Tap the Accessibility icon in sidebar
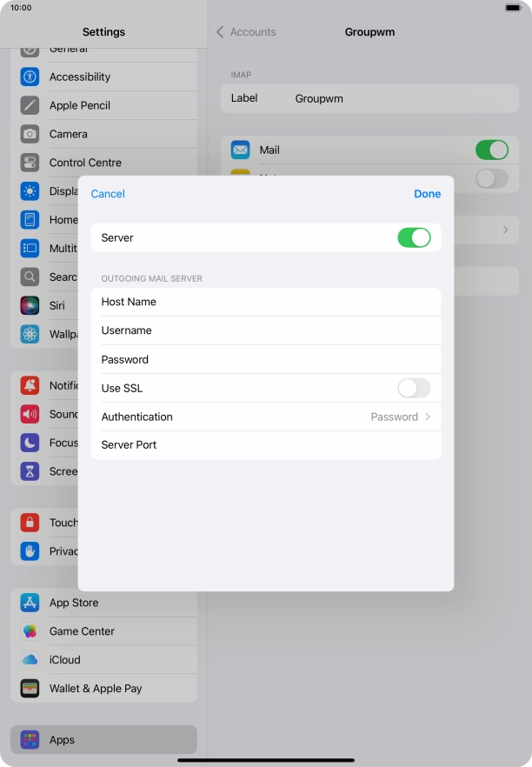This screenshot has height=767, width=532. click(x=30, y=77)
